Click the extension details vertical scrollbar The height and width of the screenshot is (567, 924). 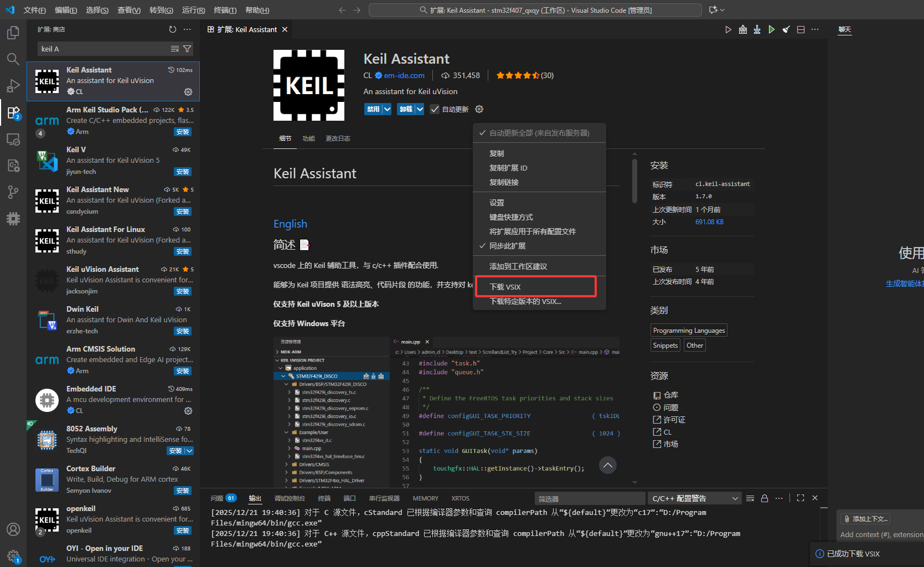634,181
